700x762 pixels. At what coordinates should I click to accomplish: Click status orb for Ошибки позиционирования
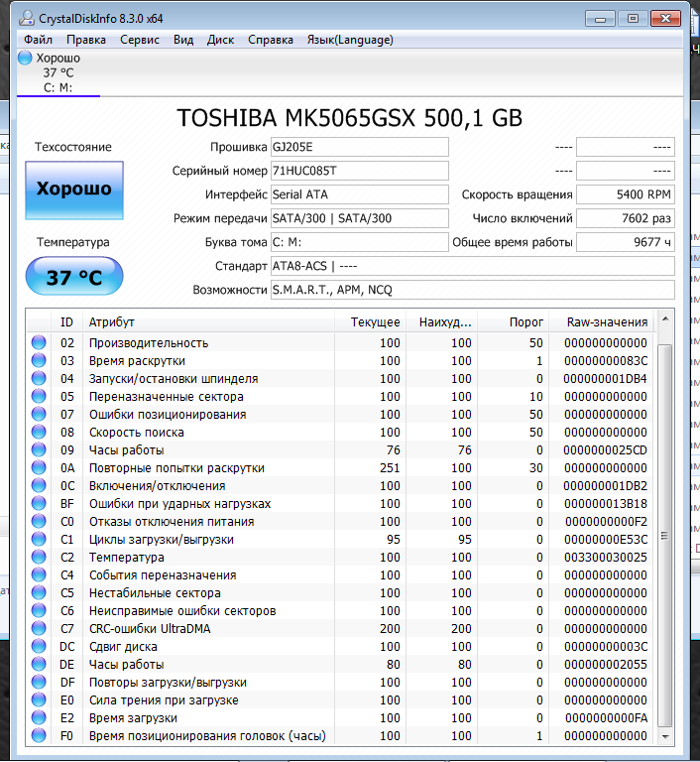(x=39, y=414)
